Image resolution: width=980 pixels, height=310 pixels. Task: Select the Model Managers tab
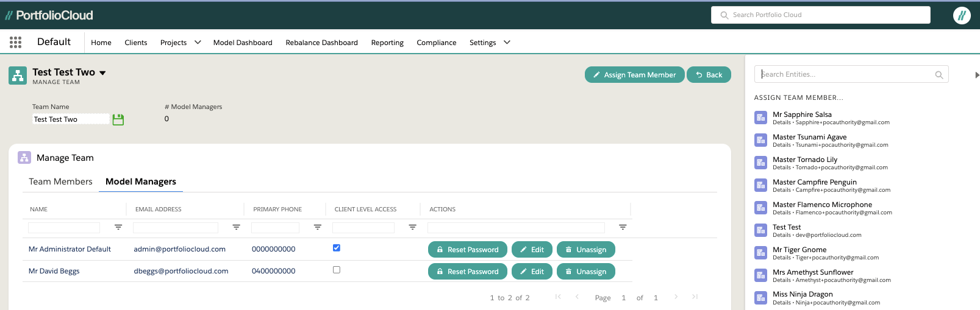141,181
